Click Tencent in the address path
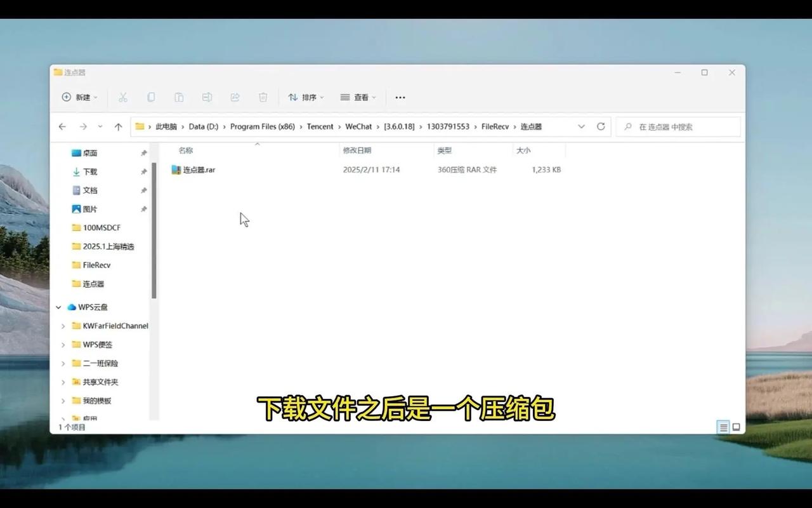The image size is (812, 508). pos(320,126)
